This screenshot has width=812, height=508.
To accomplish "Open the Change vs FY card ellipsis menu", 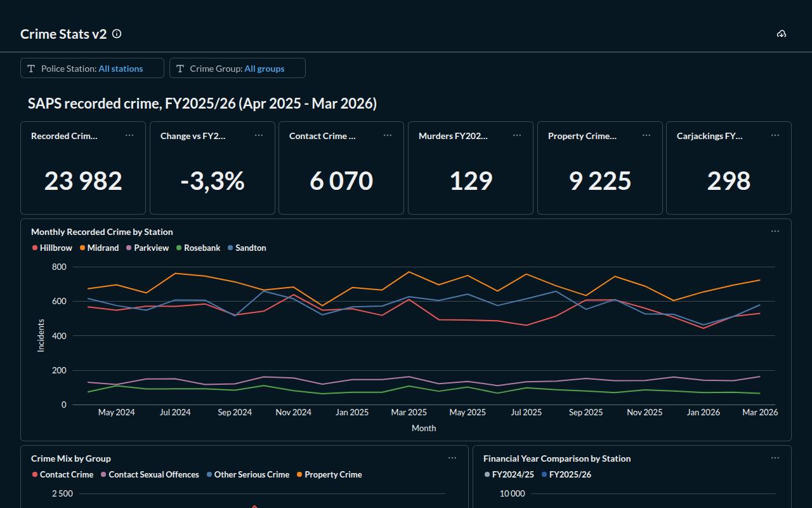I will tap(259, 135).
